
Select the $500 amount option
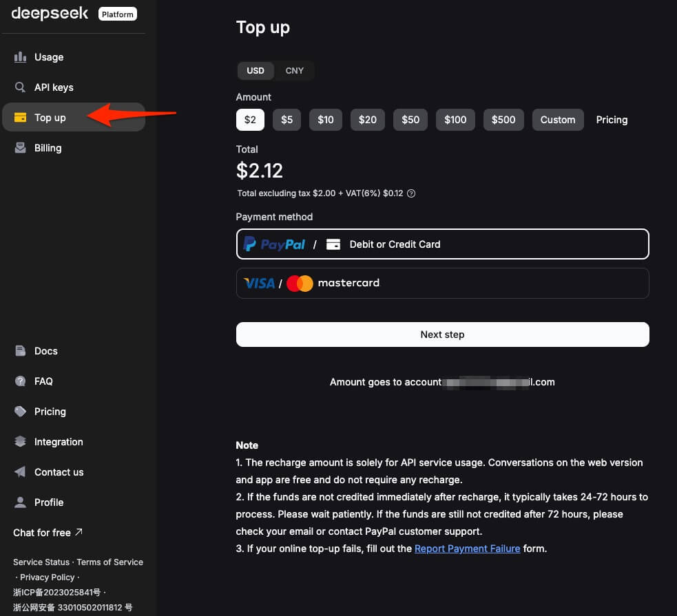[x=503, y=120]
